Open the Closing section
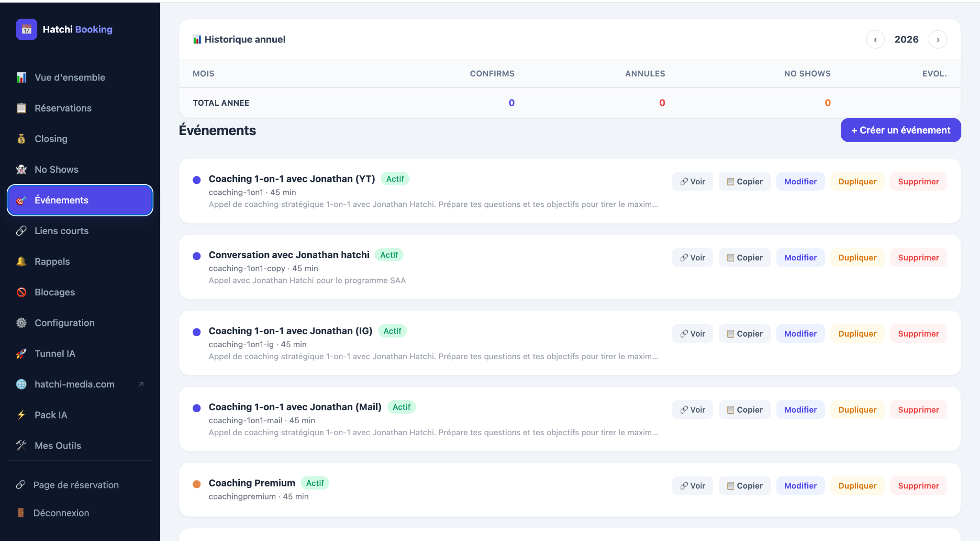The image size is (980, 541). point(80,139)
